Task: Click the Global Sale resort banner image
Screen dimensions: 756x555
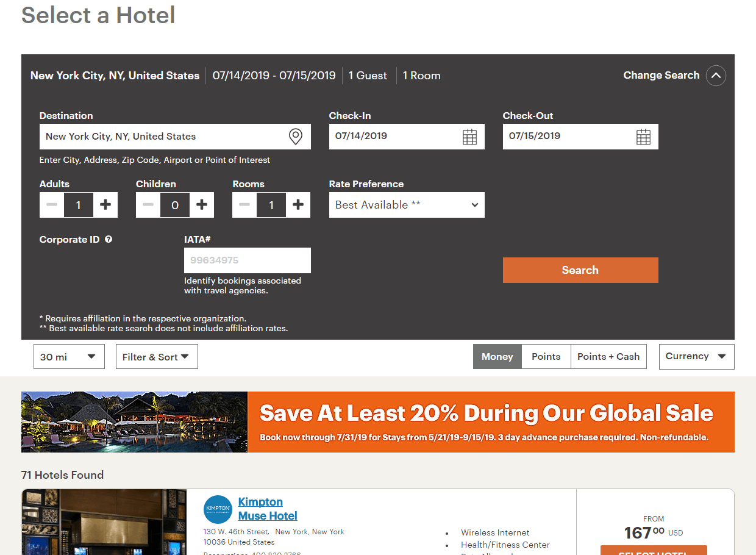Action: coord(135,422)
